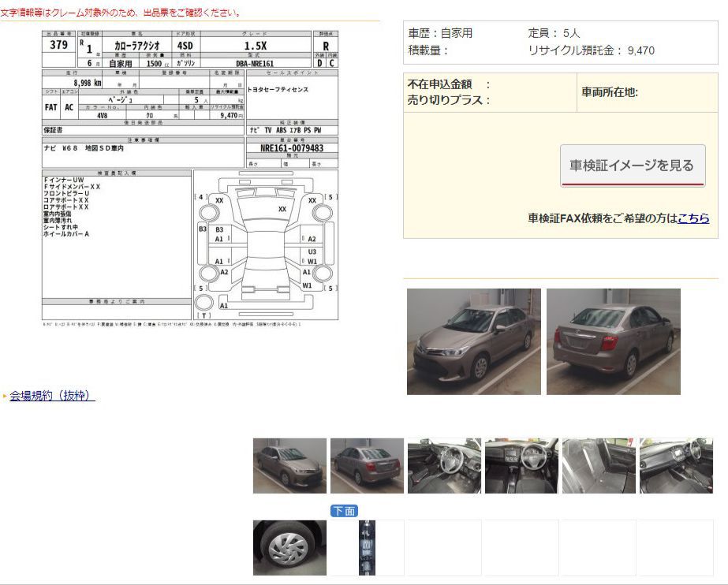Image resolution: width=728 pixels, height=585 pixels.
Task: Open the underside view thumbnail
Action: 367,547
